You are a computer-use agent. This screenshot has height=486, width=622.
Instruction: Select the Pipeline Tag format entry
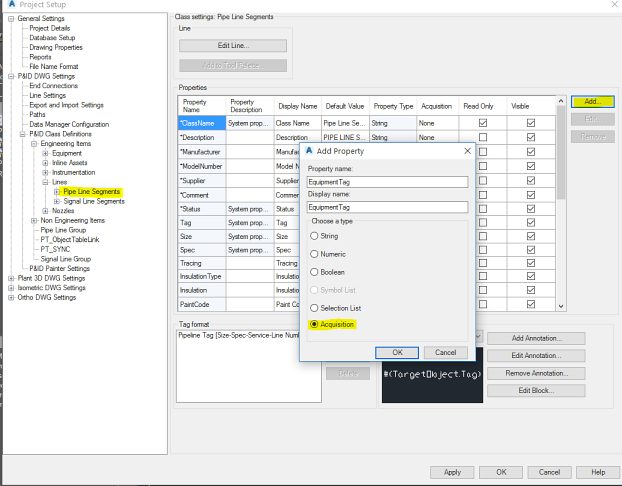[238, 336]
